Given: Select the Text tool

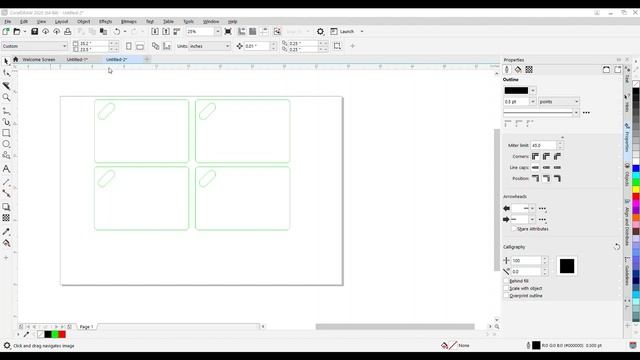Looking at the screenshot, I should click(x=6, y=169).
